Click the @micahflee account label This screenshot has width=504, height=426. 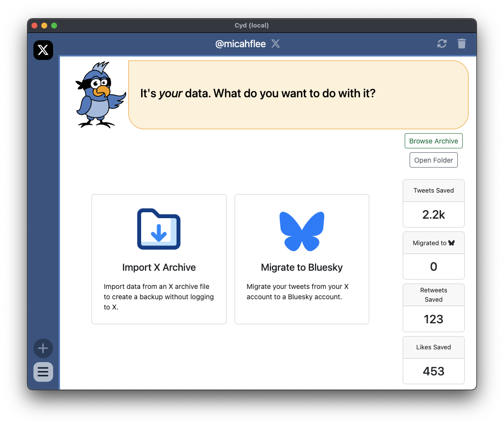pyautogui.click(x=240, y=44)
